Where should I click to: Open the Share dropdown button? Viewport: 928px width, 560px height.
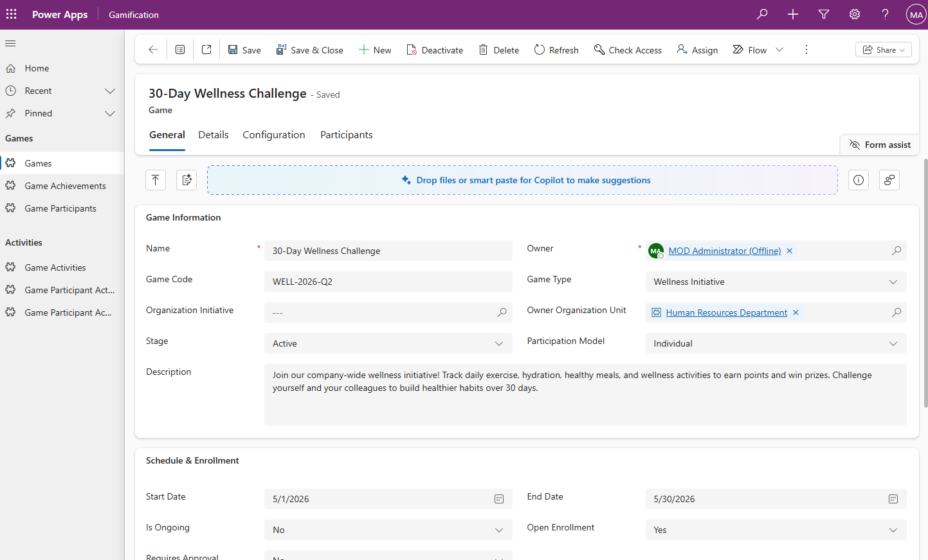tap(884, 50)
